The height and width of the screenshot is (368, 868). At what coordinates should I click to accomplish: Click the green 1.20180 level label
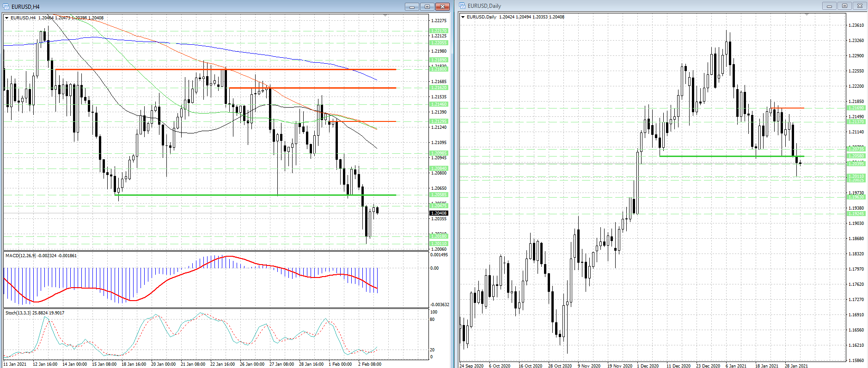click(x=439, y=236)
